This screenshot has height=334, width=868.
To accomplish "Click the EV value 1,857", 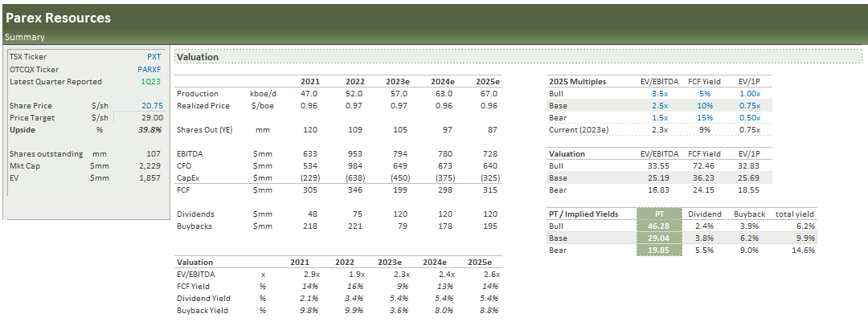I will pos(152,178).
